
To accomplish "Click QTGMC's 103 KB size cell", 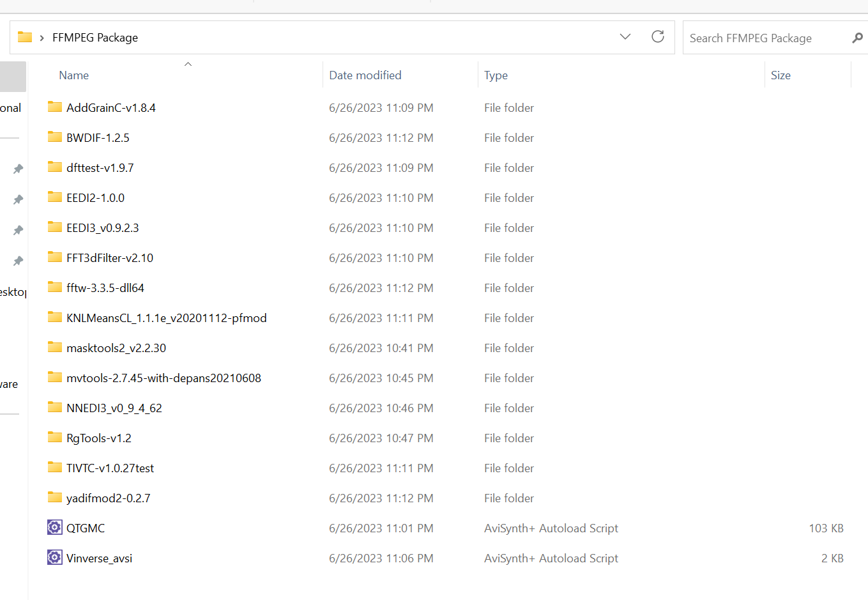I will click(826, 528).
